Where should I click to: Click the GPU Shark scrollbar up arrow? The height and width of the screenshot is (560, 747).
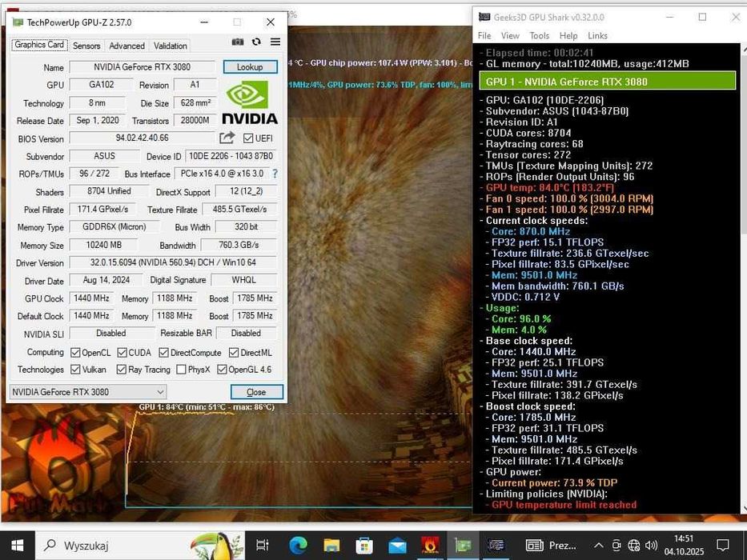pos(745,50)
